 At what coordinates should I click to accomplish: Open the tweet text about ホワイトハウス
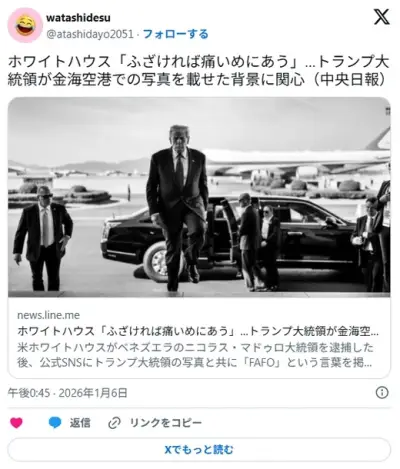(199, 71)
